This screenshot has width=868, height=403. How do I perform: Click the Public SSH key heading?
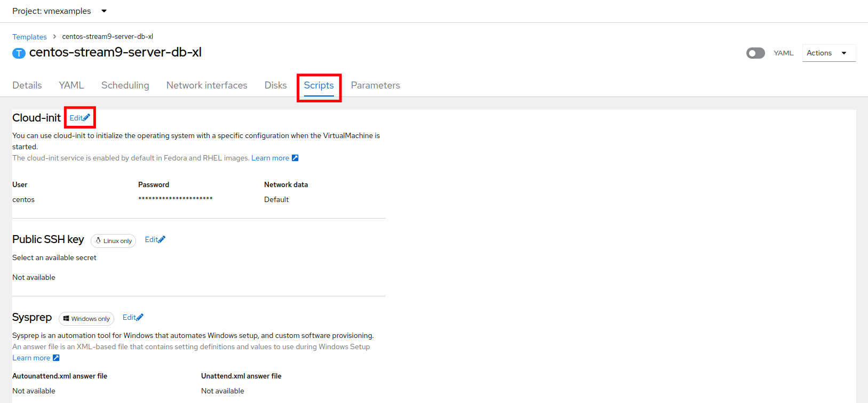tap(48, 240)
